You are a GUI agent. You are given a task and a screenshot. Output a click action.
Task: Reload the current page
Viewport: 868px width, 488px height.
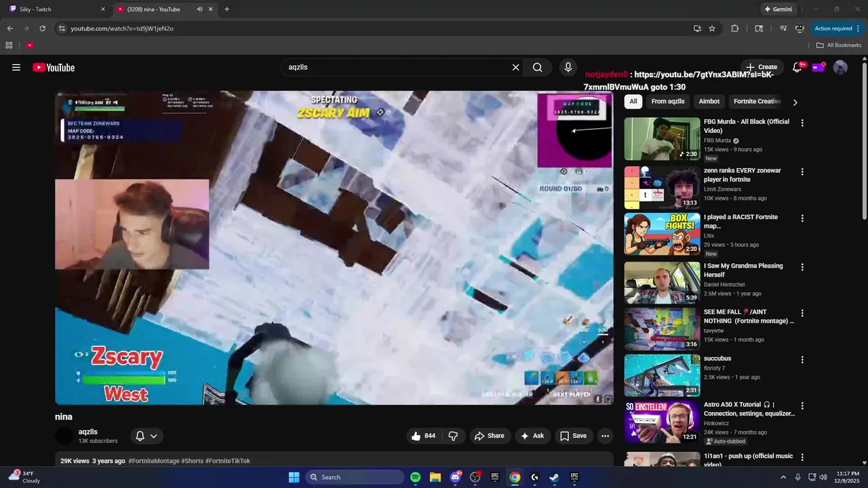coord(42,28)
